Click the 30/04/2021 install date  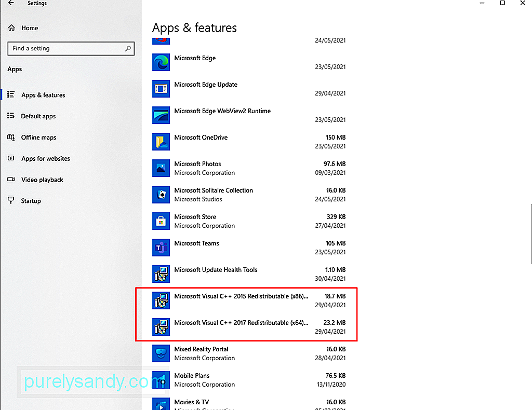tap(330, 279)
